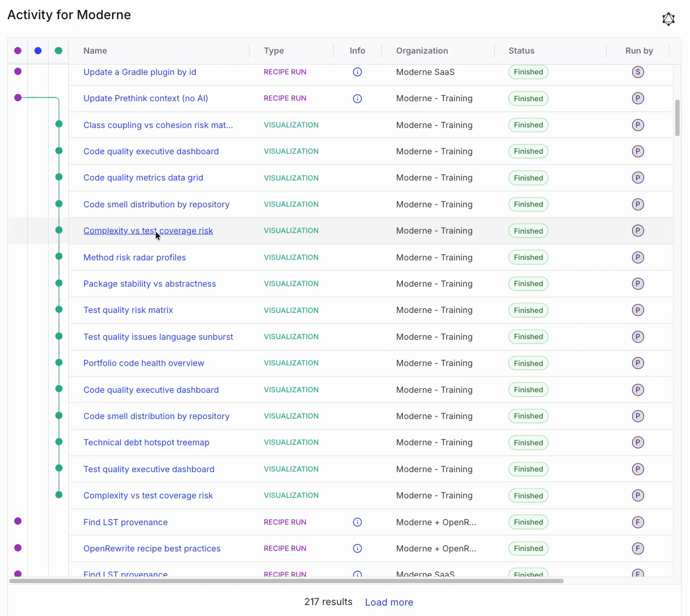Viewport: 690px width, 616px height.
Task: Open Package stability vs abstractness link
Action: click(x=149, y=283)
